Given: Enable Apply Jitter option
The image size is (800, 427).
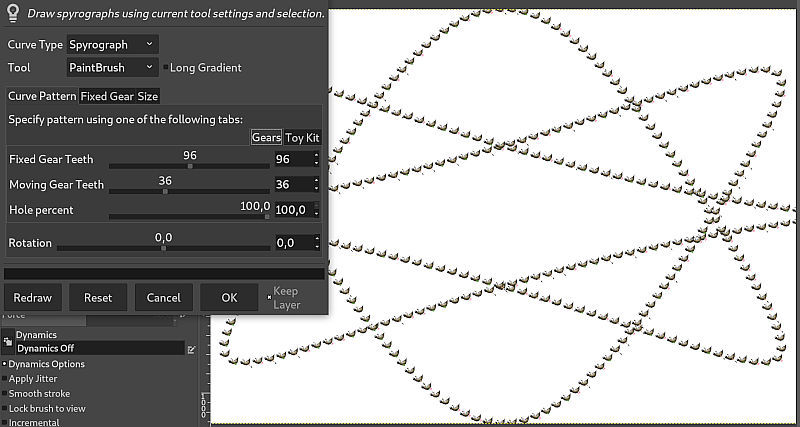Looking at the screenshot, I should 5,379.
